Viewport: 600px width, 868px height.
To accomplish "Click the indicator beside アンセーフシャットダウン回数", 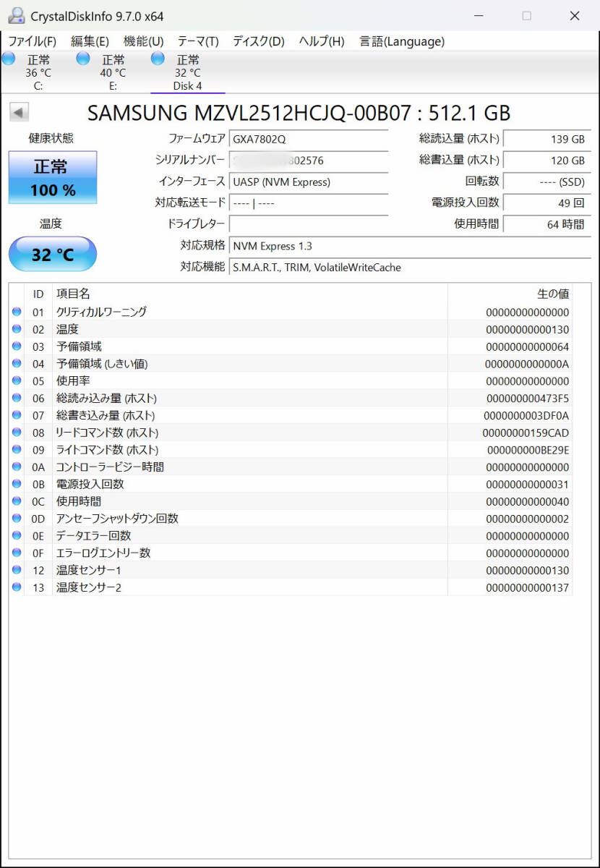I will (16, 518).
